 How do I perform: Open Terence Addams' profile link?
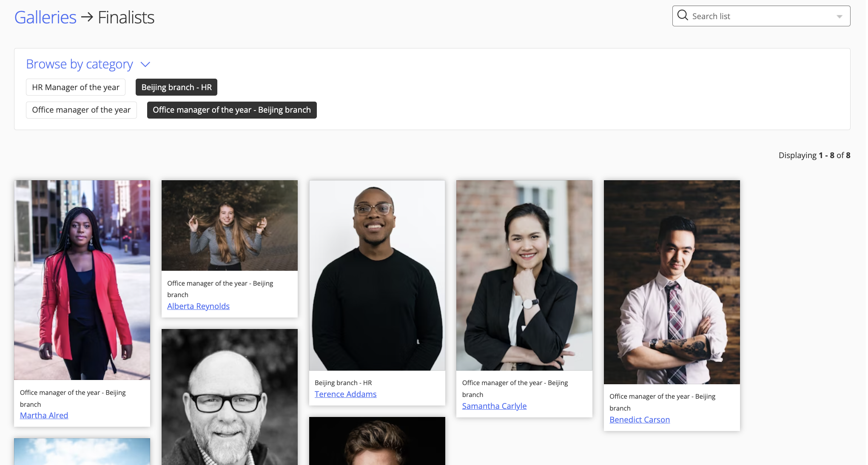click(x=345, y=394)
